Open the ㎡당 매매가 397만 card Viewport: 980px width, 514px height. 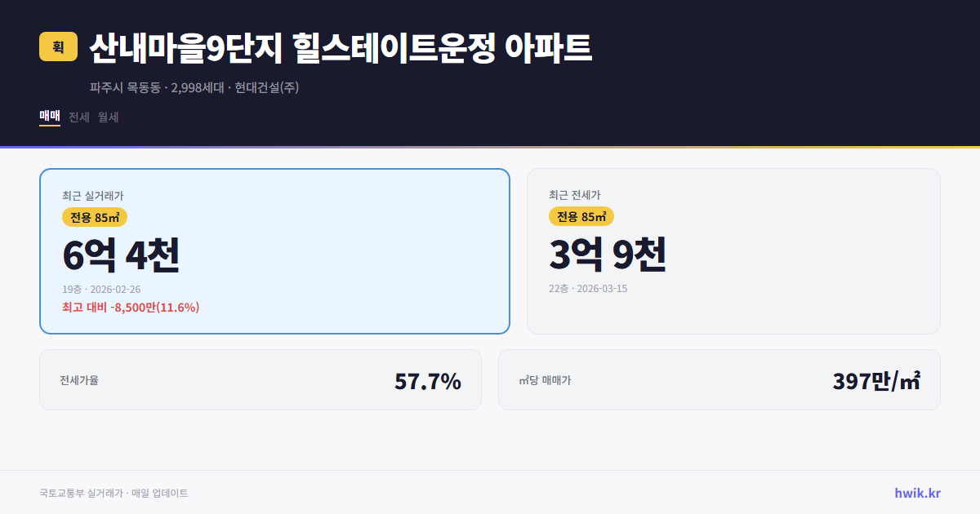pos(719,379)
